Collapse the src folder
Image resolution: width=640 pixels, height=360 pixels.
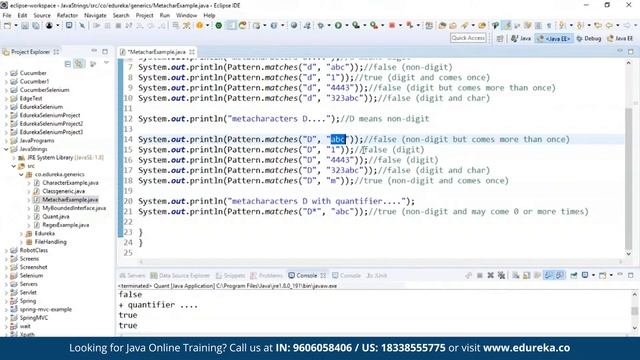coord(13,166)
